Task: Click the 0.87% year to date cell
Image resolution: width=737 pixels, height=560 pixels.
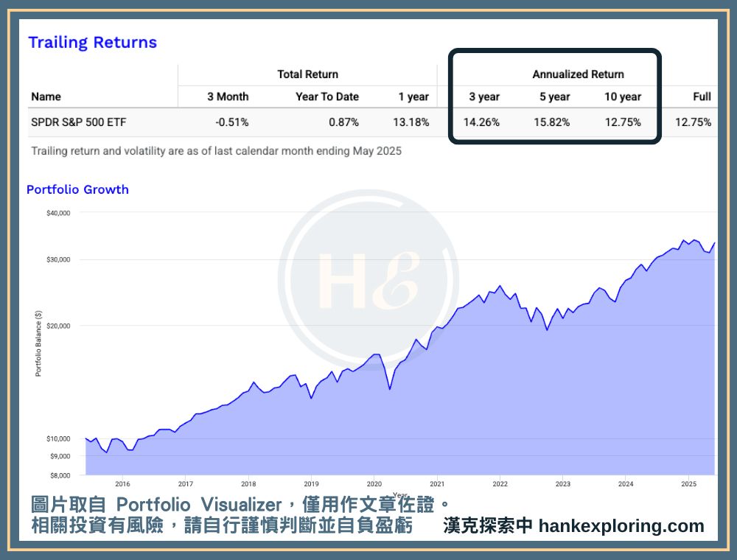Action: (343, 122)
